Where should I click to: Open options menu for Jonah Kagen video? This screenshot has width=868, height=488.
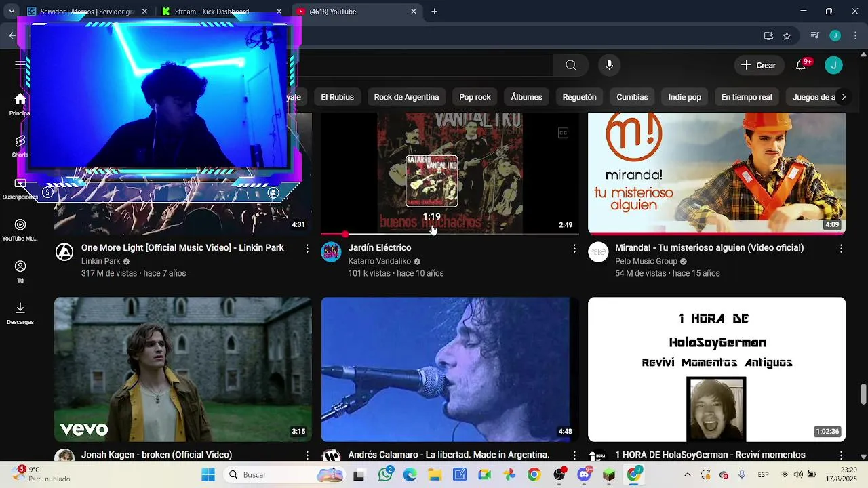pos(307,455)
